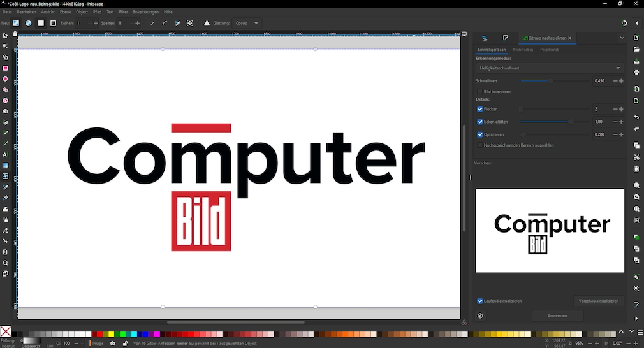The height and width of the screenshot is (348, 644).
Task: Choose conical mesh gradient icon
Action: click(x=28, y=24)
